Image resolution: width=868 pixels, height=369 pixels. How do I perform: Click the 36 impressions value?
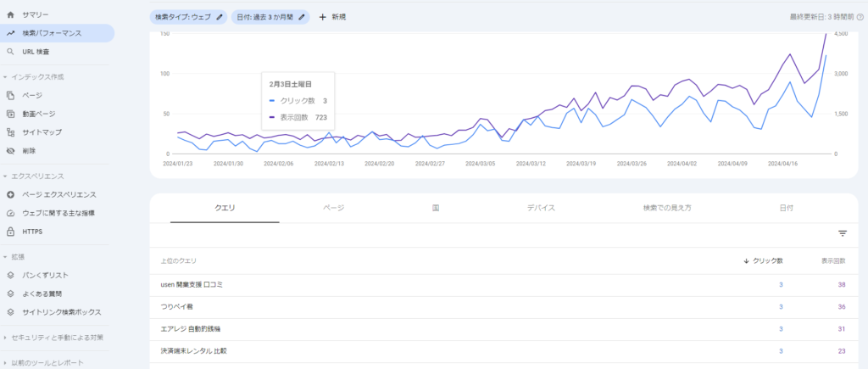842,307
